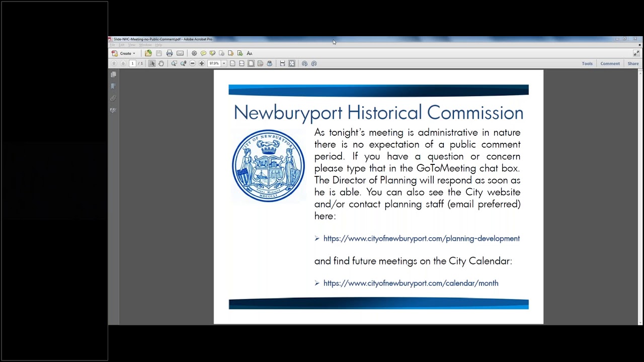Image resolution: width=644 pixels, height=362 pixels.
Task: Click the vertical scrollbar of document
Action: tap(640, 197)
